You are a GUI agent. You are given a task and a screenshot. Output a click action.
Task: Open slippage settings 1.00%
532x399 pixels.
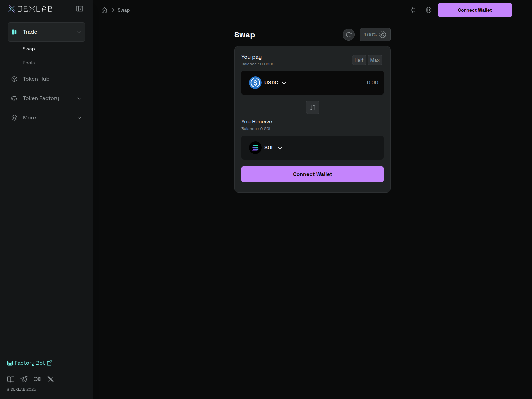click(375, 35)
